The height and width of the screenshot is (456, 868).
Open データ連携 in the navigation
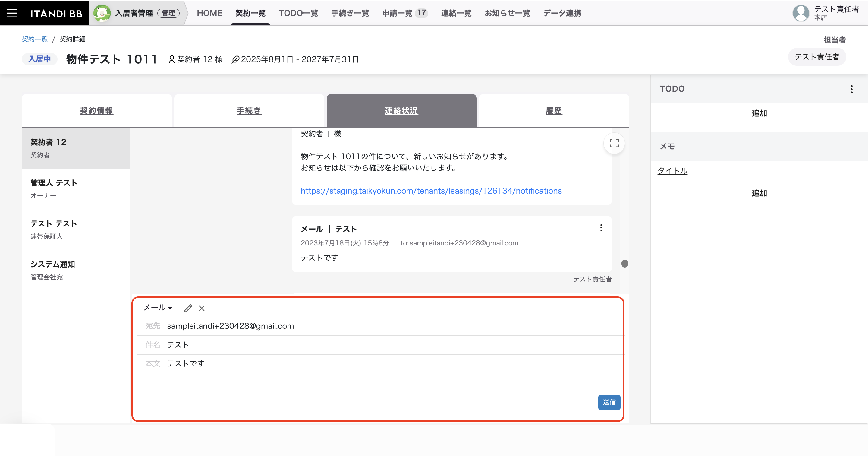tap(562, 13)
